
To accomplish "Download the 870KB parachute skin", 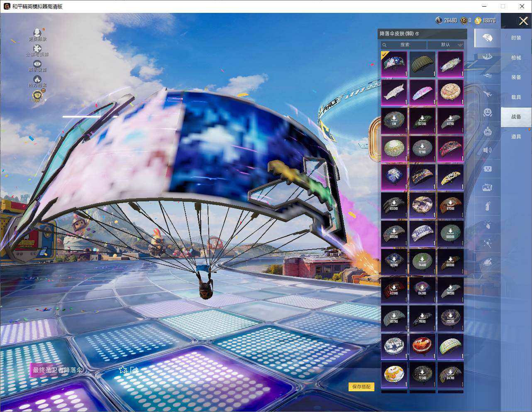I will coord(451,206).
